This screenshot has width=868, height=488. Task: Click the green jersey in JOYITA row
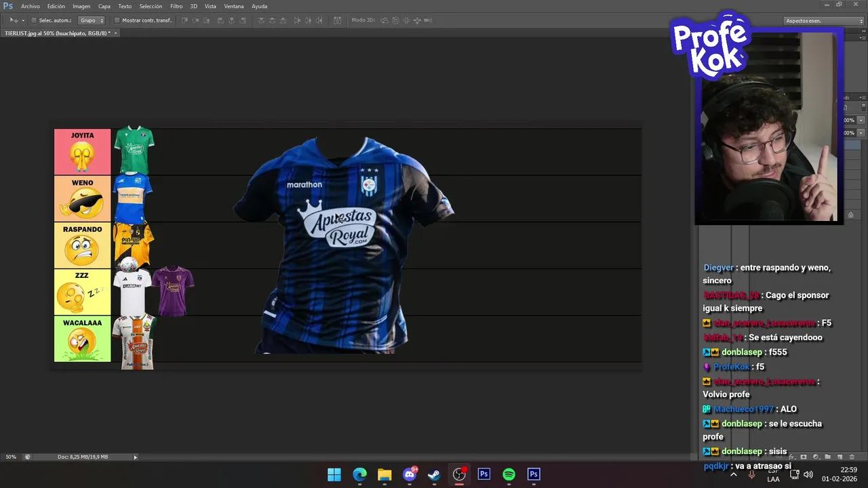click(134, 150)
